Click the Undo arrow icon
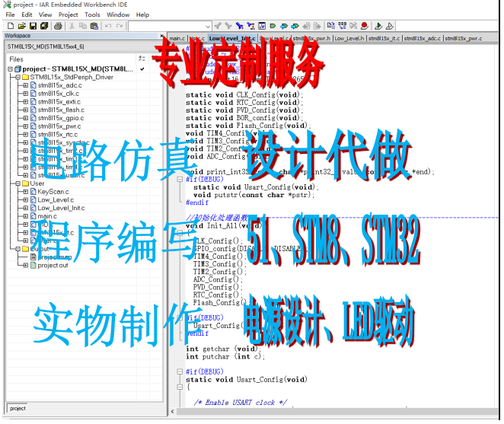Screen dimensions: 504x424 (x=108, y=26)
